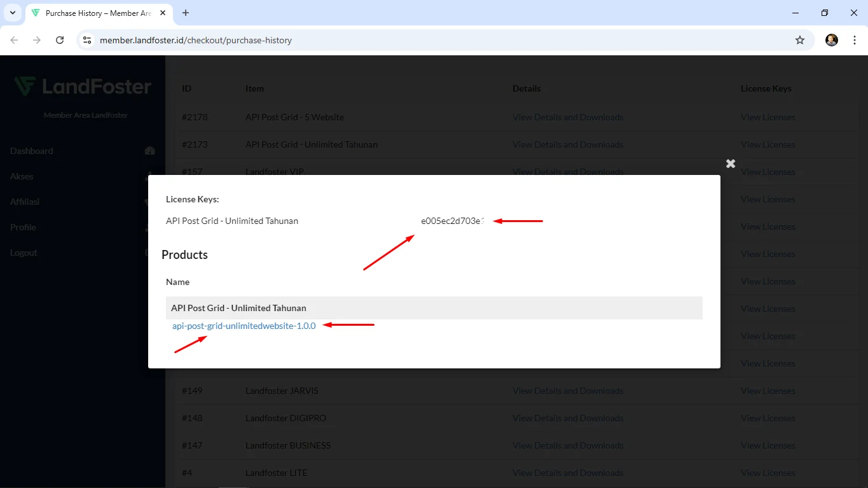Go forward to the next page
This screenshot has width=868, height=488.
tap(37, 40)
